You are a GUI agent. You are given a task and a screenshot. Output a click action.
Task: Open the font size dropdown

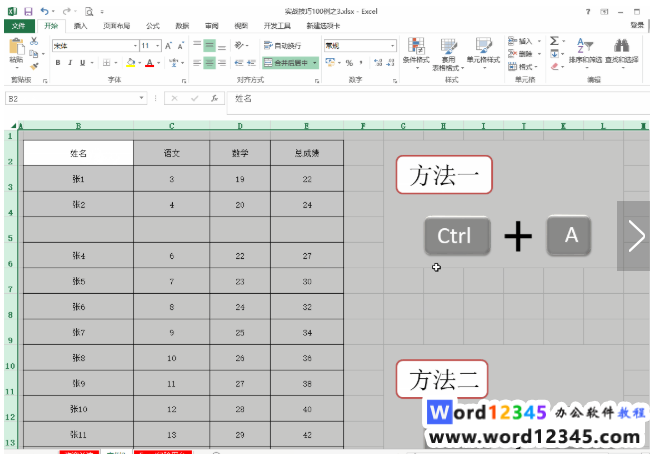click(158, 46)
